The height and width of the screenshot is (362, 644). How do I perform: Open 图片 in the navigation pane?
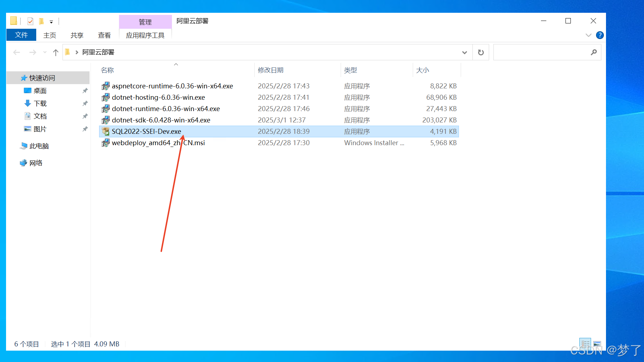coord(40,129)
